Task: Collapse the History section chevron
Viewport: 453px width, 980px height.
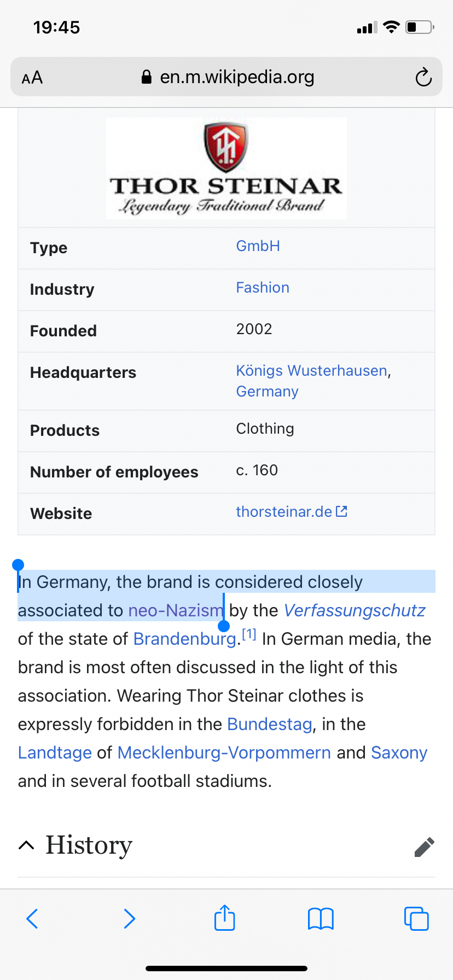Action: [x=26, y=845]
